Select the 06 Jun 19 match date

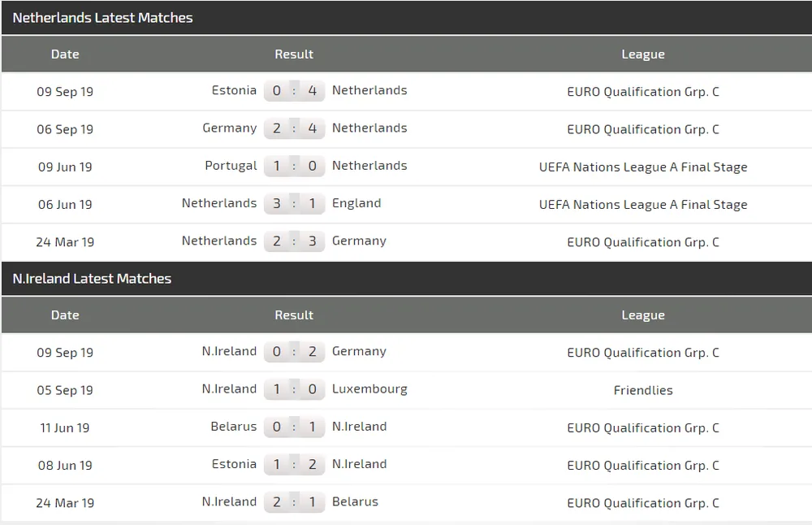tap(65, 204)
